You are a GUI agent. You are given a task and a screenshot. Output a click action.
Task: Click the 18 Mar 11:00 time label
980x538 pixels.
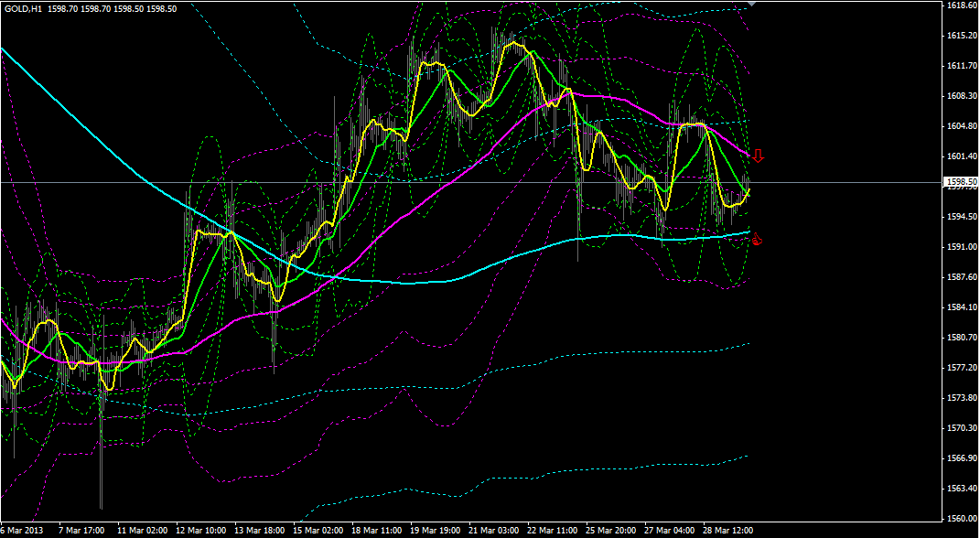coord(377,531)
